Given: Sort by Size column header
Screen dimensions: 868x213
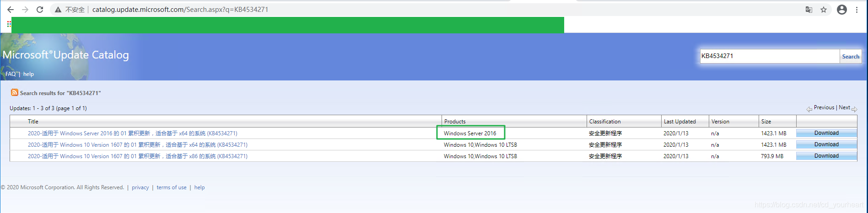Looking at the screenshot, I should click(x=766, y=122).
